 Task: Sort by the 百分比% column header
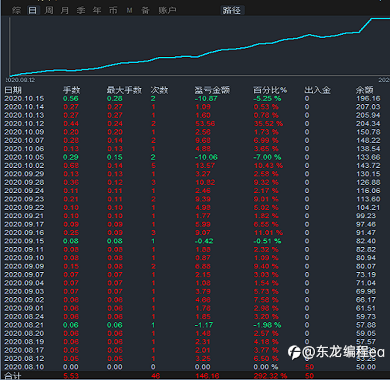270,90
